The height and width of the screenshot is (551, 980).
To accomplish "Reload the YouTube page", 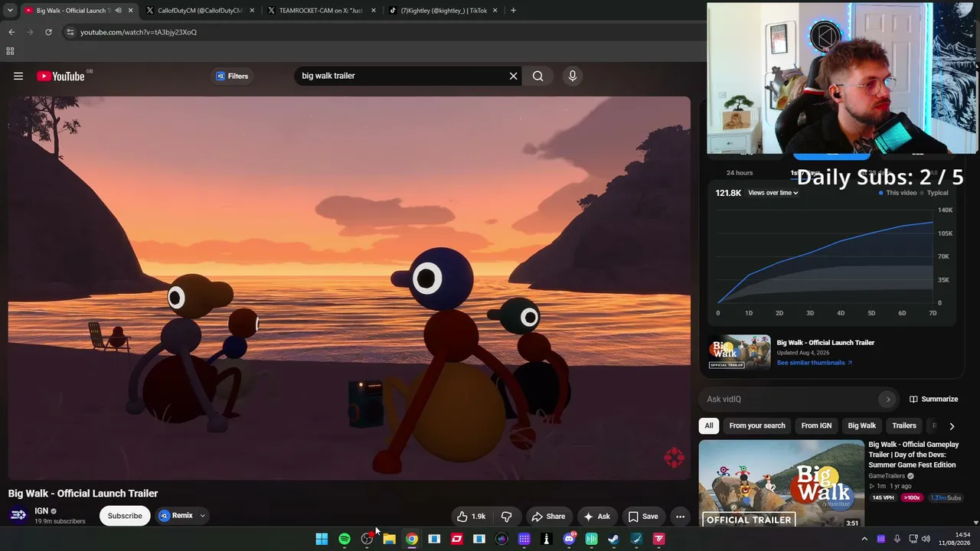I will [x=48, y=32].
